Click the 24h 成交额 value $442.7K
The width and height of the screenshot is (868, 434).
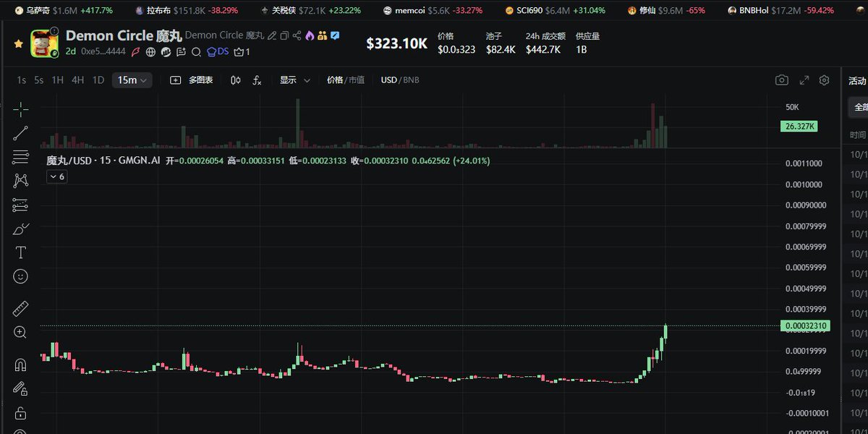tap(543, 49)
